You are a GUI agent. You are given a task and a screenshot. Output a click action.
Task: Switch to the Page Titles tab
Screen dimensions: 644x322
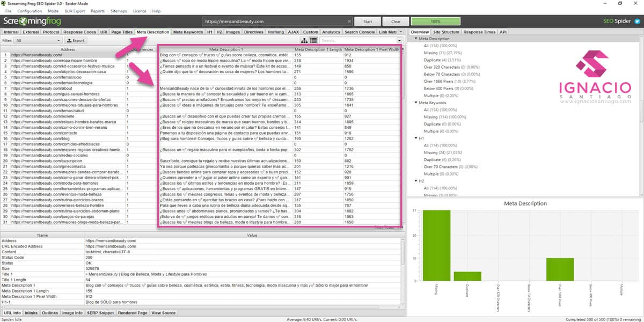[122, 32]
